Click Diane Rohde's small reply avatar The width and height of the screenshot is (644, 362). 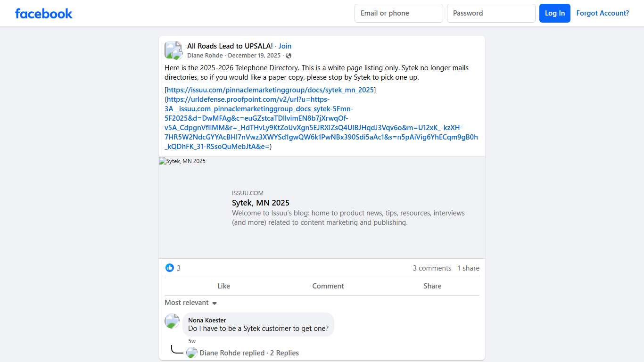(x=191, y=353)
